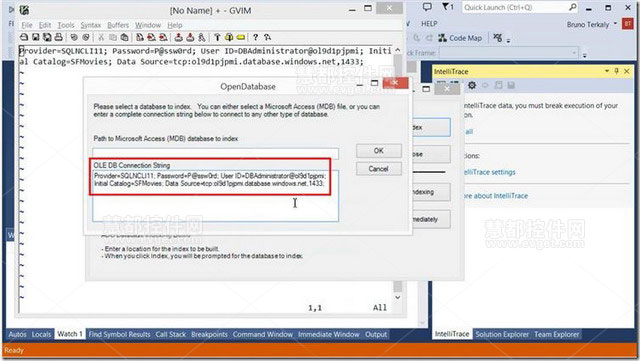The image size is (640, 361).
Task: Open the Stack Frame combo box
Action: point(509,53)
